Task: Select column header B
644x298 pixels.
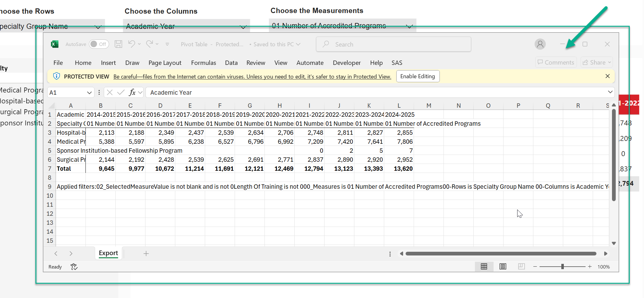Action: coord(101,106)
